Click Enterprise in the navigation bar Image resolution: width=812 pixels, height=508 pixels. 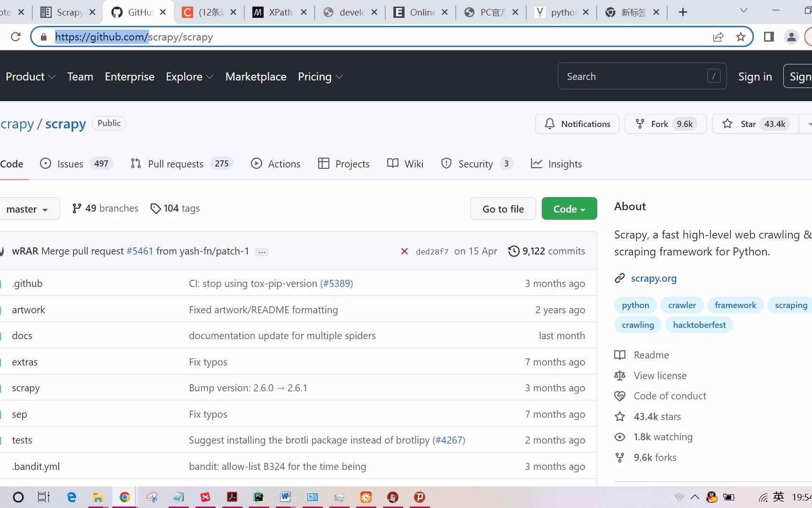[x=130, y=77]
